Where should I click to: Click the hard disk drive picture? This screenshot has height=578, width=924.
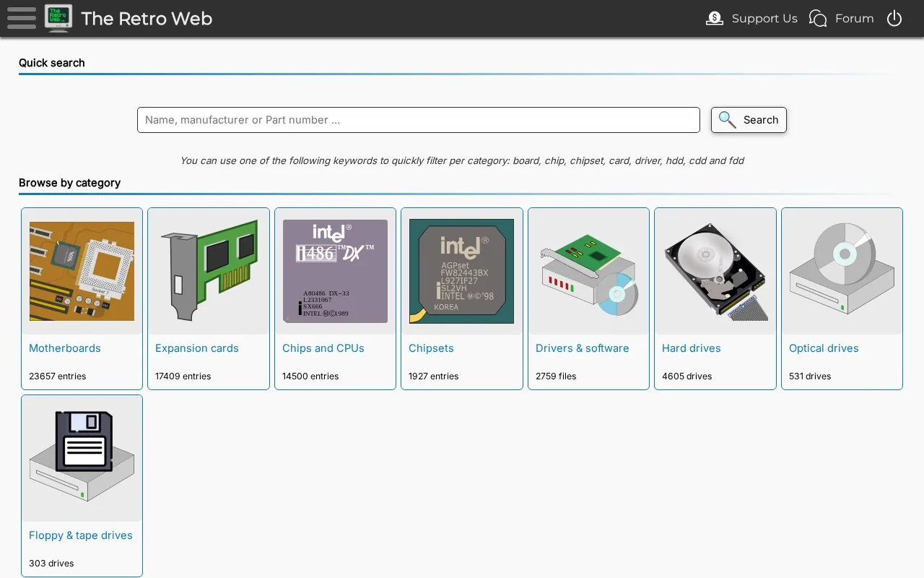[x=715, y=271]
